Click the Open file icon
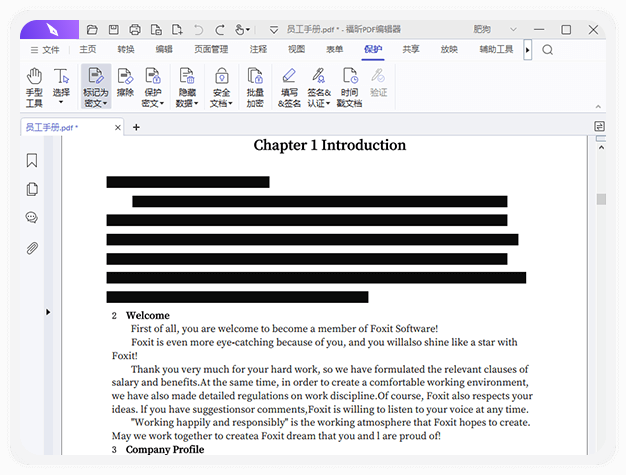Image resolution: width=626 pixels, height=475 pixels. click(x=92, y=30)
